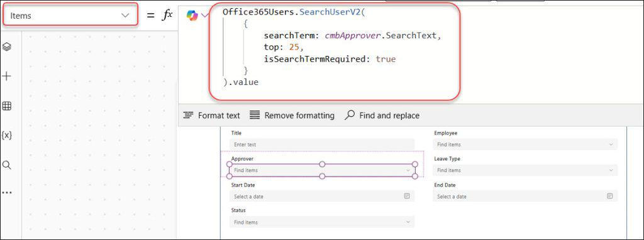Open the Insert plus icon
644x240 pixels.
(6, 76)
